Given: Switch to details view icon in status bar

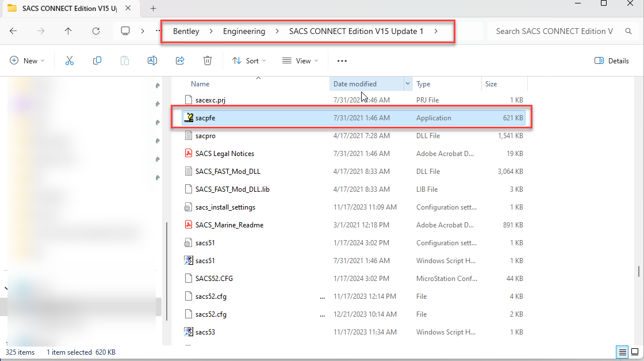Looking at the screenshot, I should pyautogui.click(x=622, y=352).
